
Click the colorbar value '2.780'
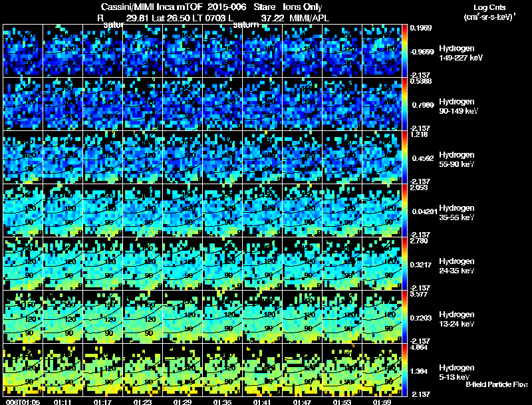coord(419,241)
